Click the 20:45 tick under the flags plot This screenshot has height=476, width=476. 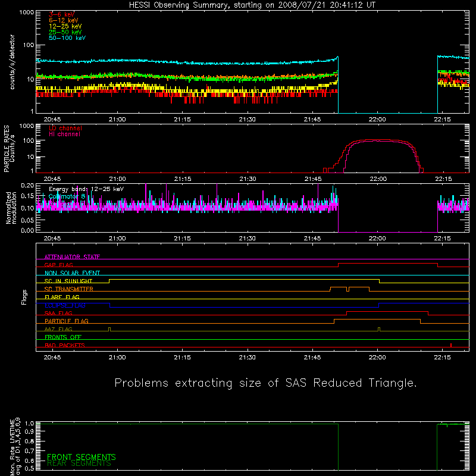click(x=52, y=358)
